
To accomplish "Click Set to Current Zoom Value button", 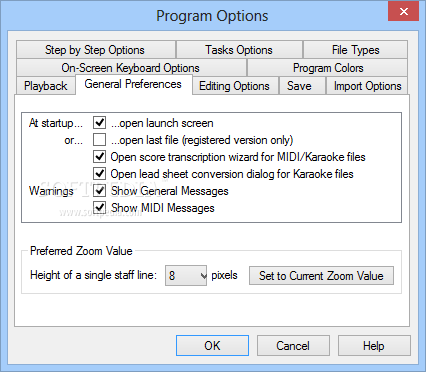I will 321,275.
